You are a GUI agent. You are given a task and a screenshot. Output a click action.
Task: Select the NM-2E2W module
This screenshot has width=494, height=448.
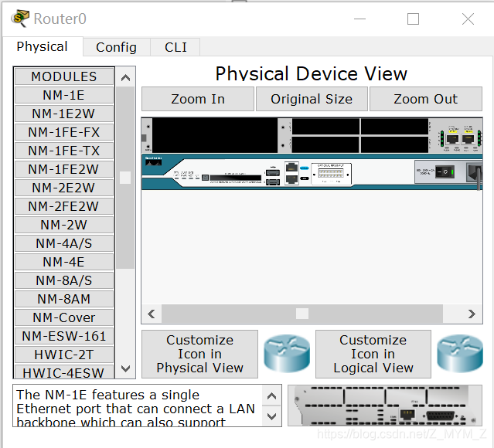tap(64, 188)
